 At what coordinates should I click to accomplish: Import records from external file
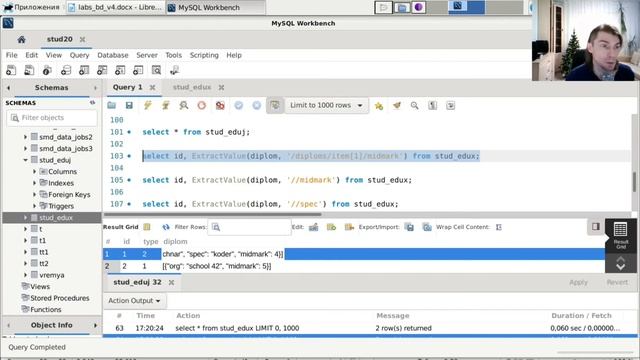[427, 227]
